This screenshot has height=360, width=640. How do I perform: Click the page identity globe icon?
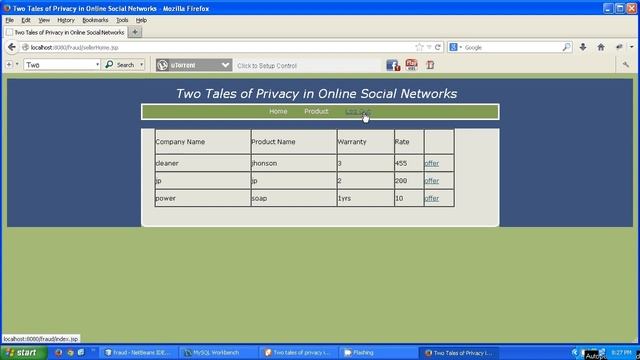click(x=25, y=47)
